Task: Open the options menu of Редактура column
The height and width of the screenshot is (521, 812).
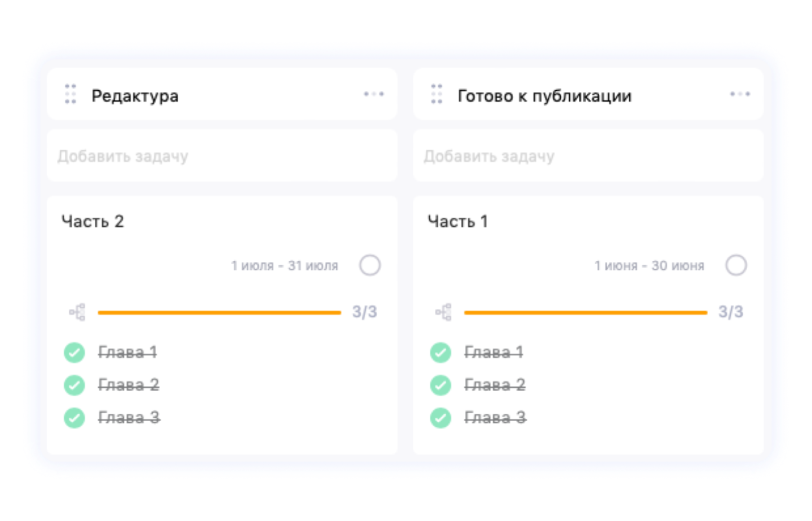Action: click(373, 94)
